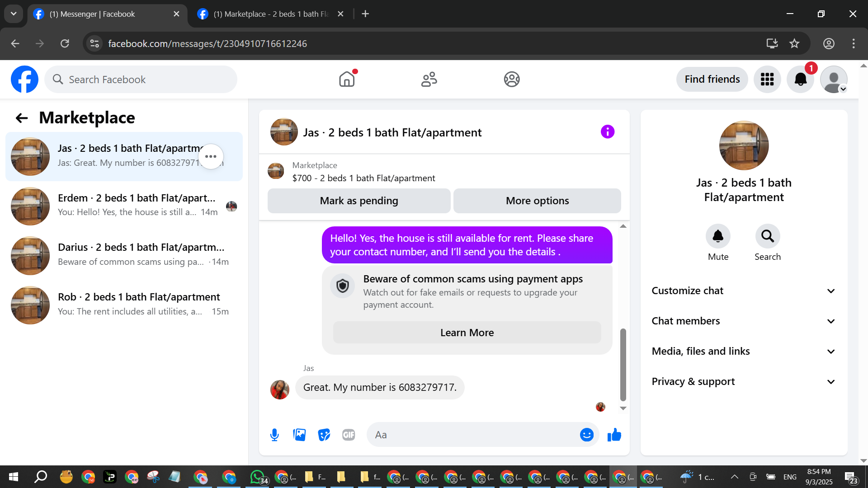The height and width of the screenshot is (488, 868).
Task: Open the taskbar clock and date
Action: (819, 477)
